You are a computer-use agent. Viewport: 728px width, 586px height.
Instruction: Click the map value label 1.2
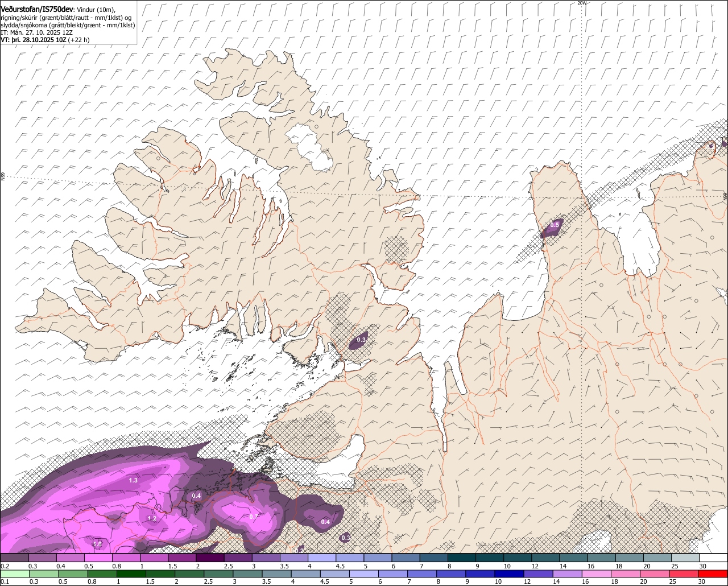[x=152, y=519]
